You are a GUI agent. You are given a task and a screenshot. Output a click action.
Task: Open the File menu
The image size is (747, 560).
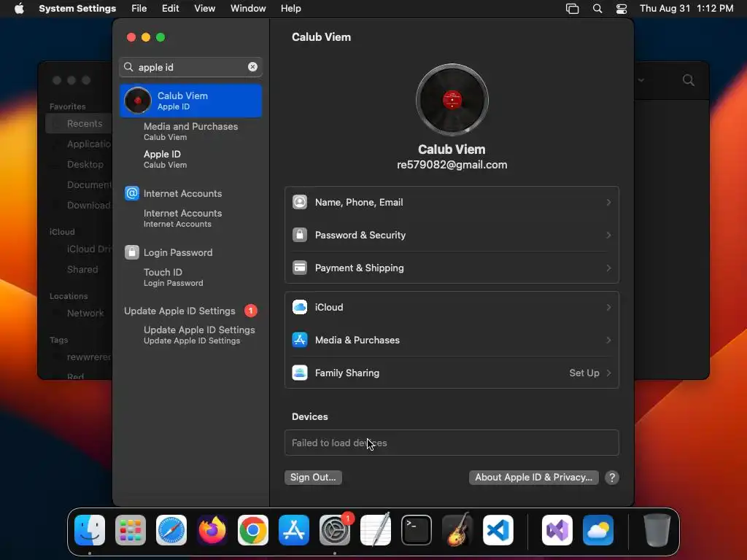(139, 9)
